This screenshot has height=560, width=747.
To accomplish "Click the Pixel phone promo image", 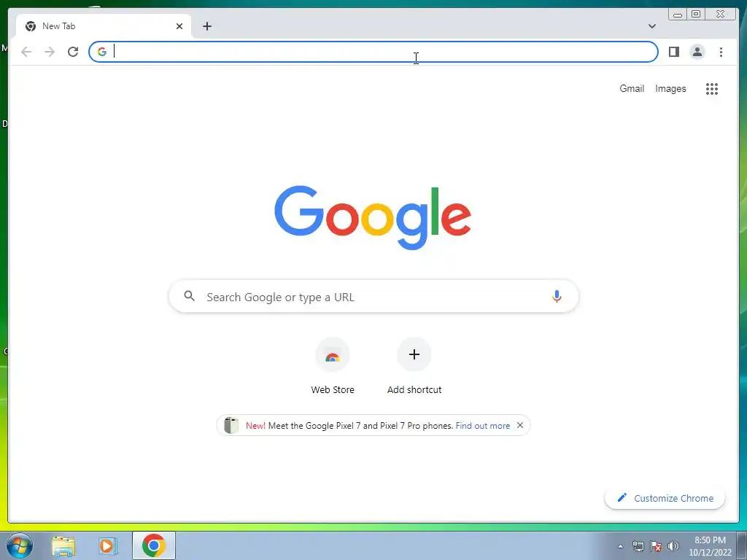I will [231, 425].
